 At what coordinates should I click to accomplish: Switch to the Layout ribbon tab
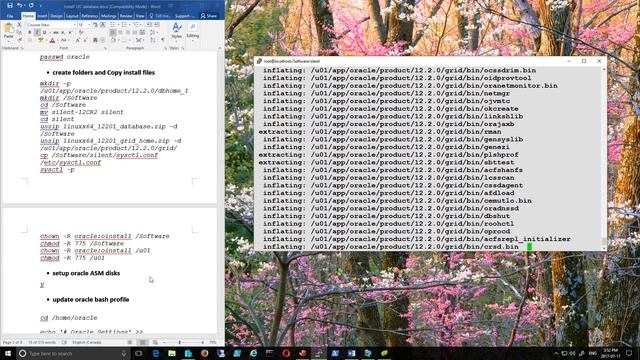(72, 16)
